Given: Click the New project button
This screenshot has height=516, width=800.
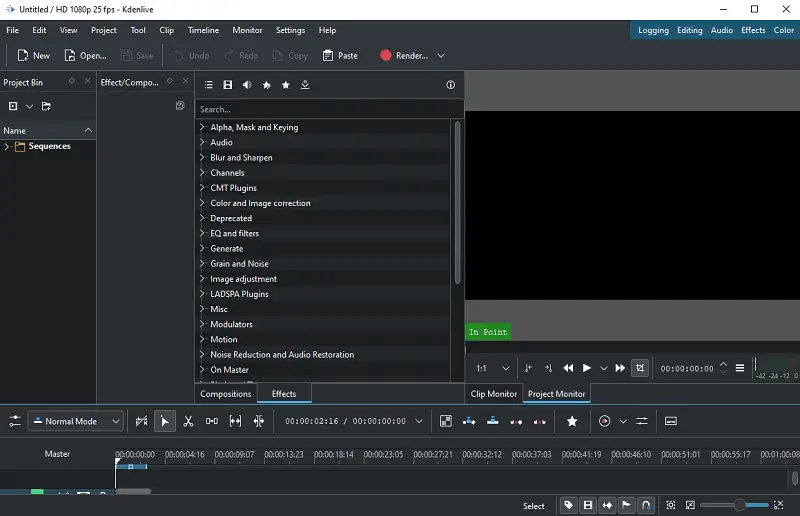Looking at the screenshot, I should pos(34,56).
